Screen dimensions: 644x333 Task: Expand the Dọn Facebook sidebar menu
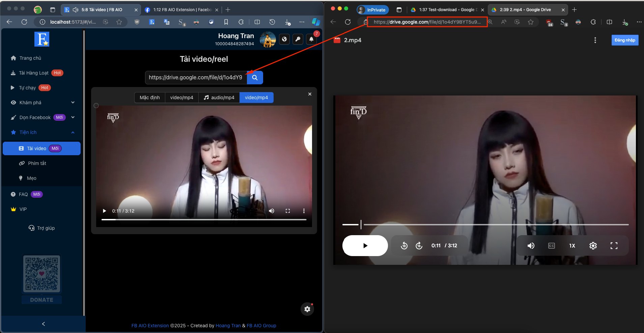[42, 117]
